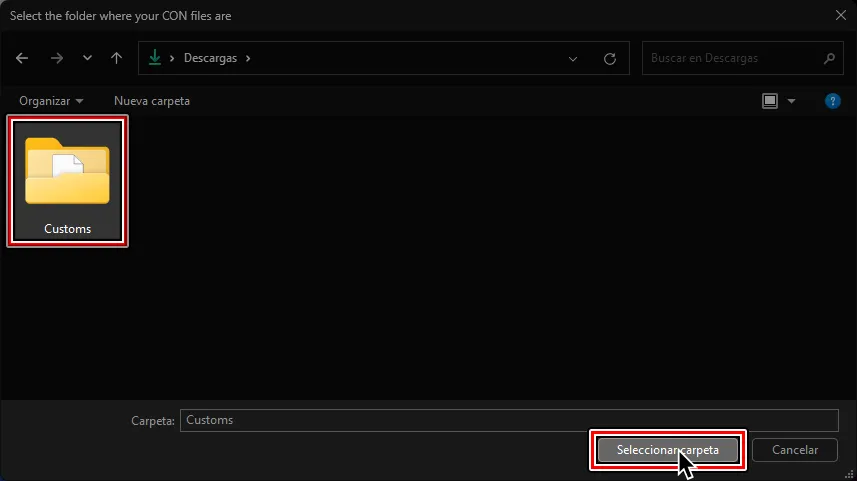The width and height of the screenshot is (857, 481).
Task: Click the magnifying glass search icon
Action: (829, 58)
